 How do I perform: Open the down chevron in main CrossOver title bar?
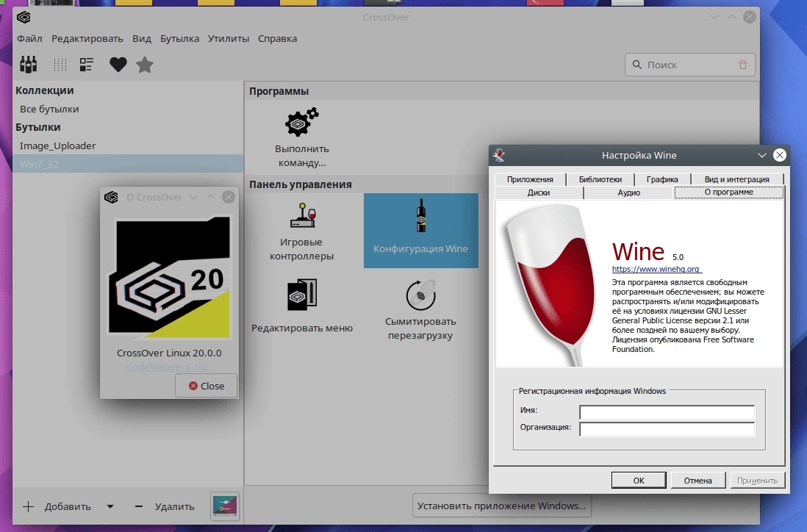pos(714,17)
